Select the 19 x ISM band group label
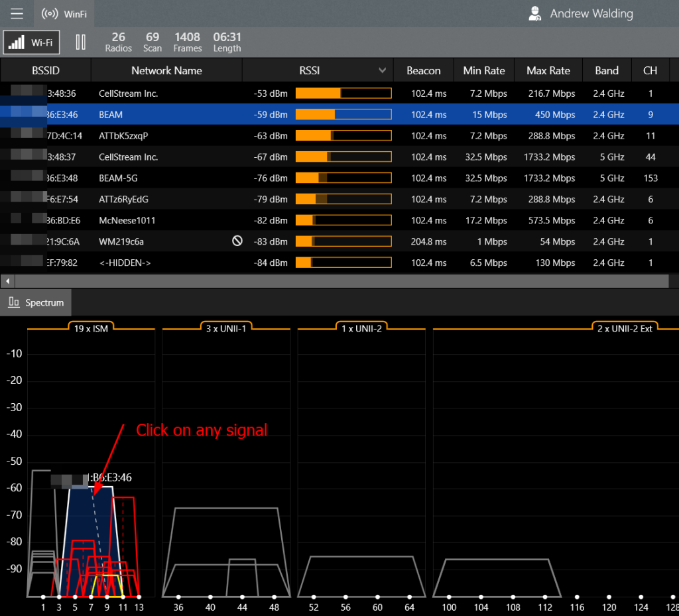679x616 pixels. click(91, 327)
